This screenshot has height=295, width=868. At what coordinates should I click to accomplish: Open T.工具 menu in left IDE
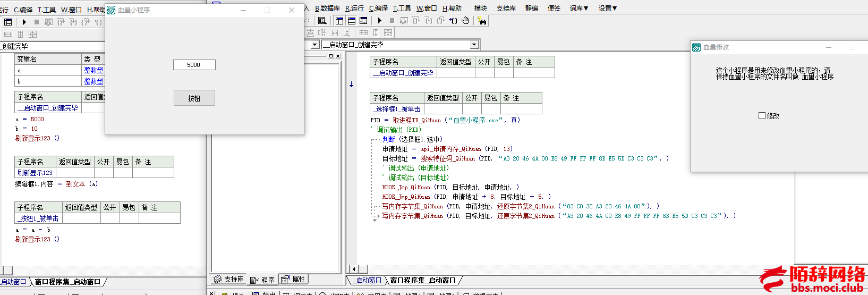(x=47, y=10)
